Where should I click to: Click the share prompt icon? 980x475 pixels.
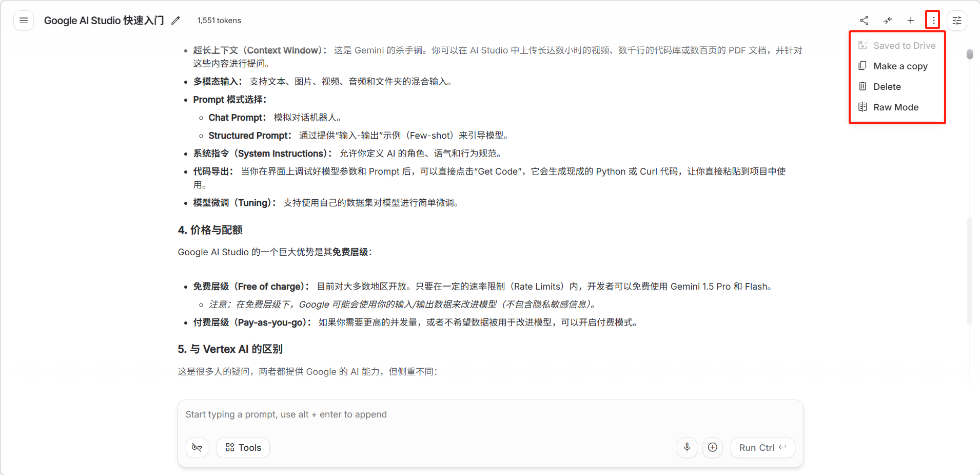pyautogui.click(x=864, y=21)
